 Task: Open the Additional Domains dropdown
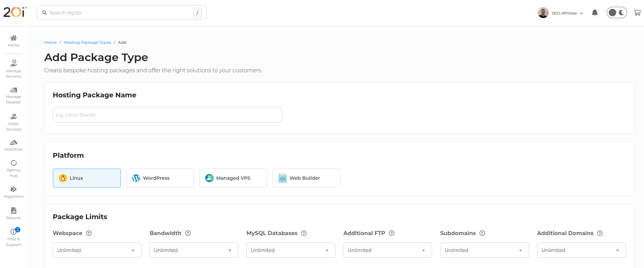[582, 250]
